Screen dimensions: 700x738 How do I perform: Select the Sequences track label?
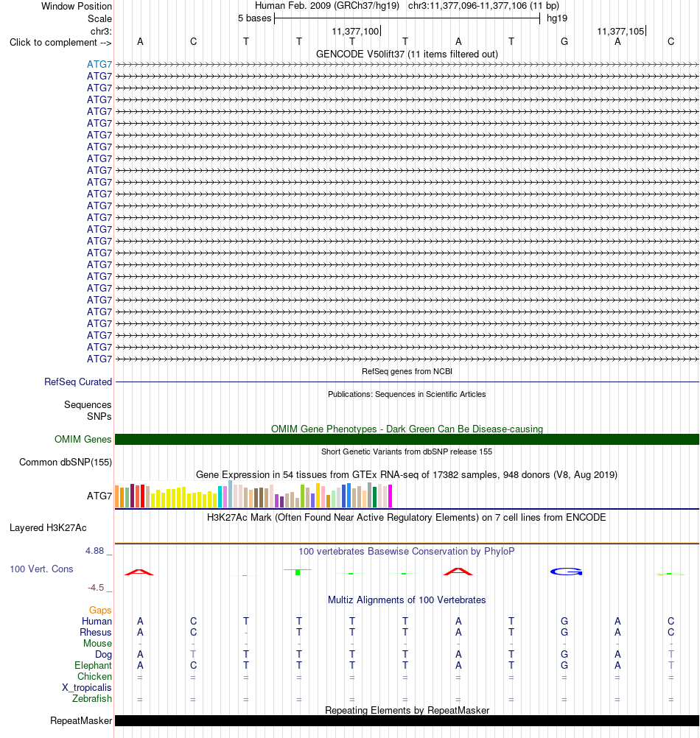[88, 405]
